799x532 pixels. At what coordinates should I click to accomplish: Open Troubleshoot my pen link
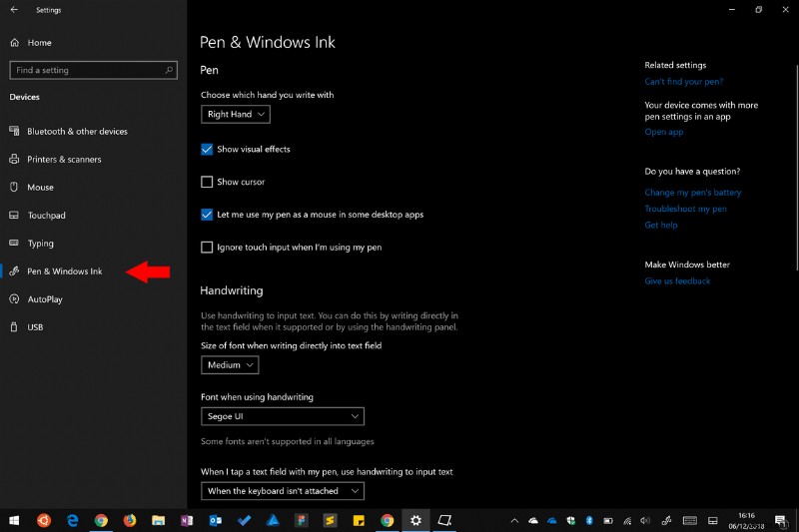(685, 209)
